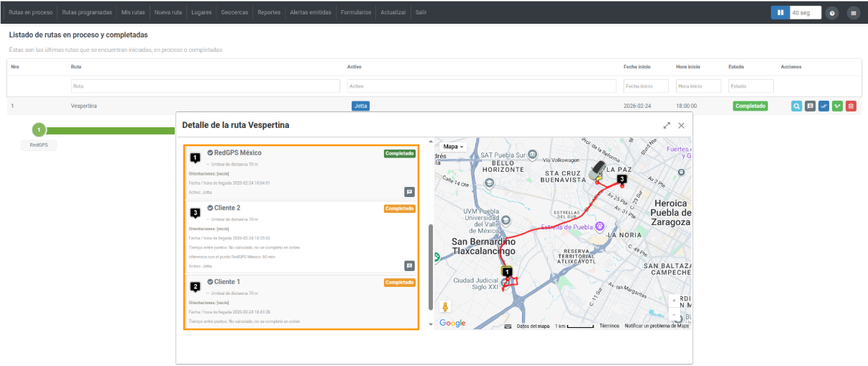
Task: Click the number 1 pin icon in the stop list
Action: (x=195, y=157)
